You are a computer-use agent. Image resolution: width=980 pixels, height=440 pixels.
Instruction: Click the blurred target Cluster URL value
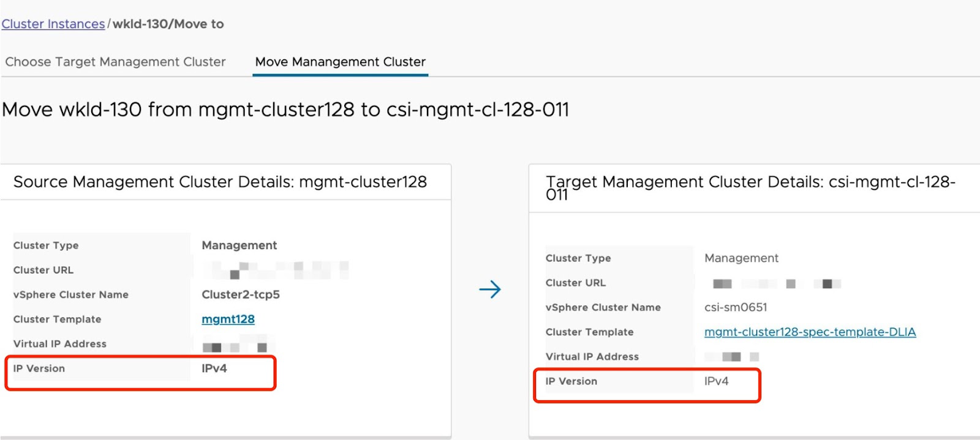(776, 283)
